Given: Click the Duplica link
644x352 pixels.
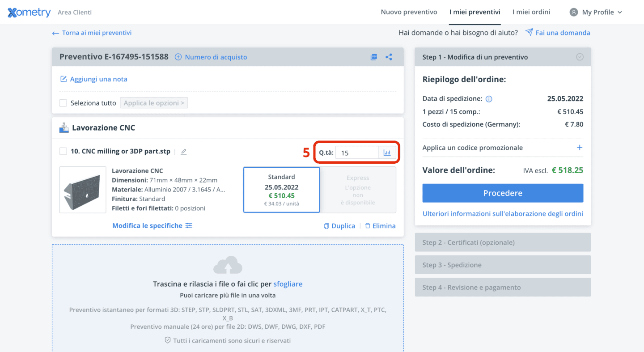Looking at the screenshot, I should coord(343,226).
